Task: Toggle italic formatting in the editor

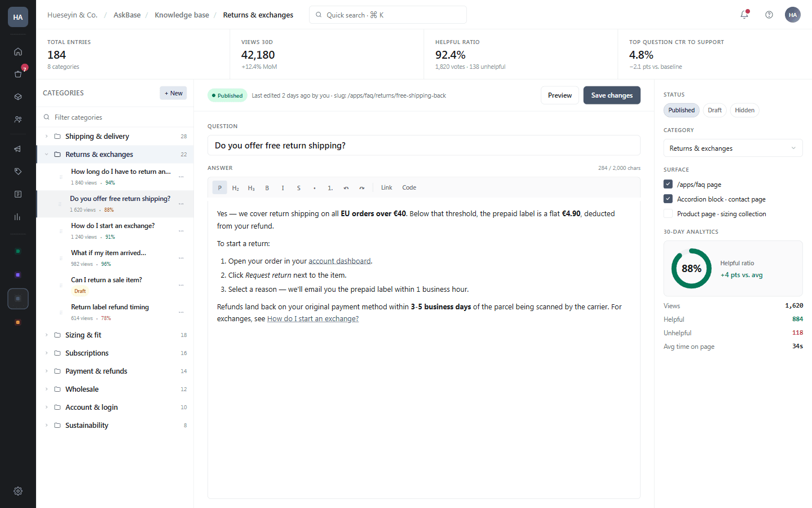Action: pyautogui.click(x=283, y=188)
